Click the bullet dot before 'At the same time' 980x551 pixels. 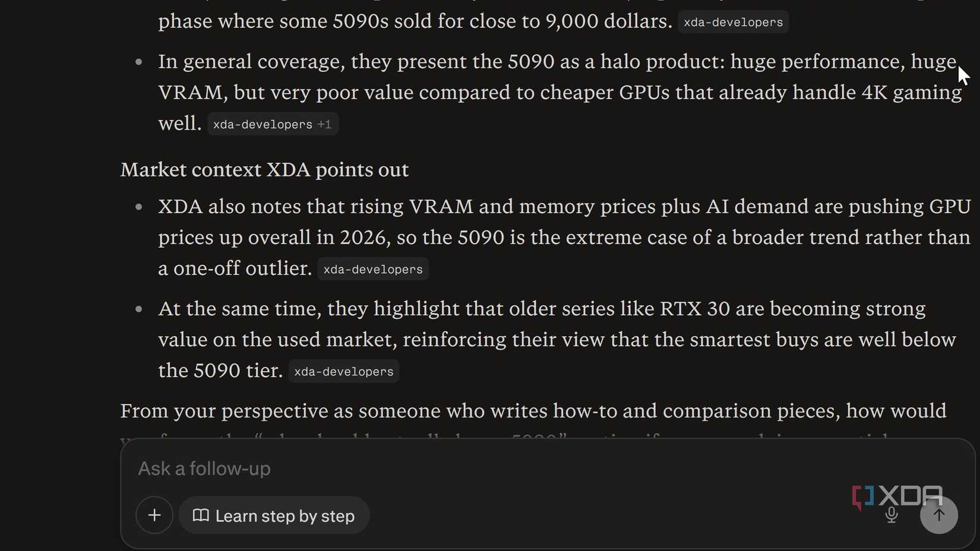coord(139,309)
